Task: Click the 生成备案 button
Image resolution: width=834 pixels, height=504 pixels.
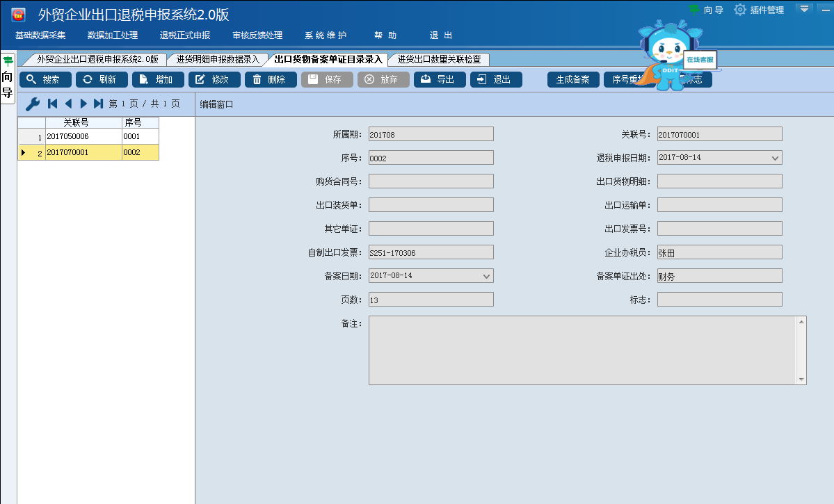Action: (x=573, y=79)
